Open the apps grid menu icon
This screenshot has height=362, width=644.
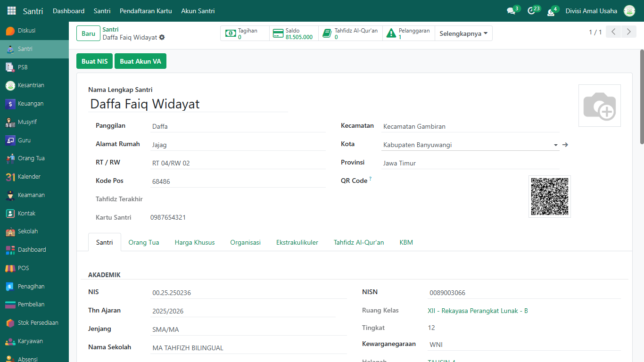11,11
